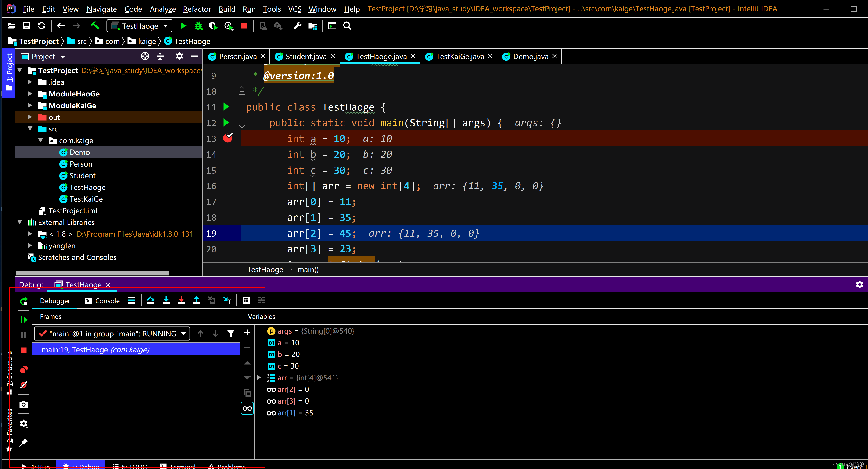Select the Student class in the project tree

(82, 176)
